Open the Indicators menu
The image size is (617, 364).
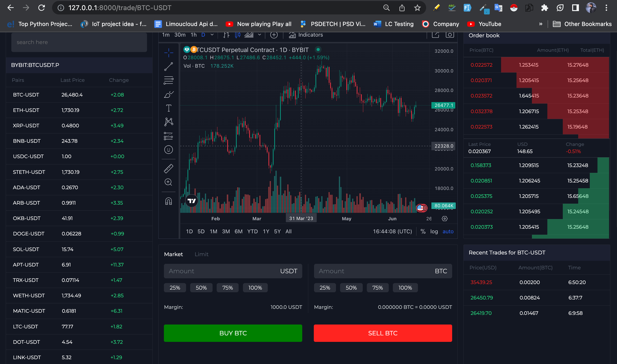point(306,35)
